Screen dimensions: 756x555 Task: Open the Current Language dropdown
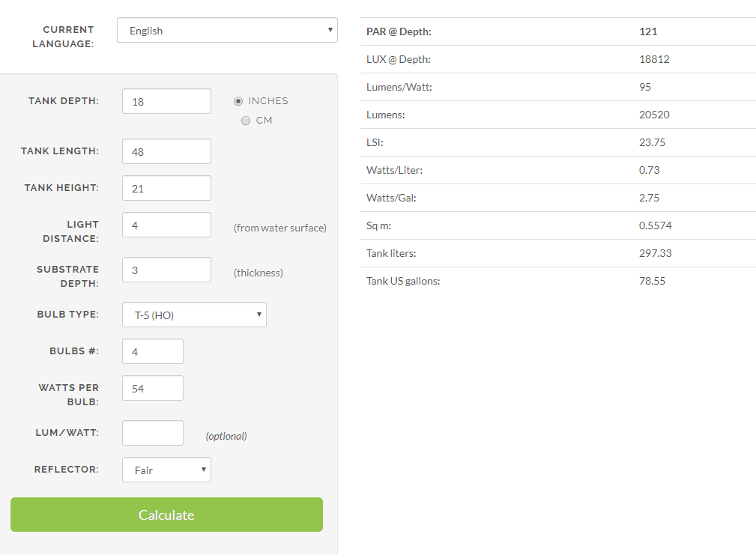(x=227, y=31)
